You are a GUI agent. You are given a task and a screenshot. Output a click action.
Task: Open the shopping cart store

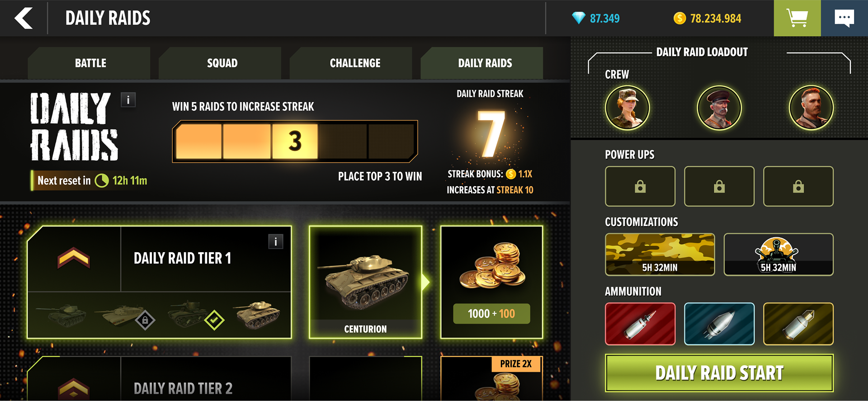(797, 18)
